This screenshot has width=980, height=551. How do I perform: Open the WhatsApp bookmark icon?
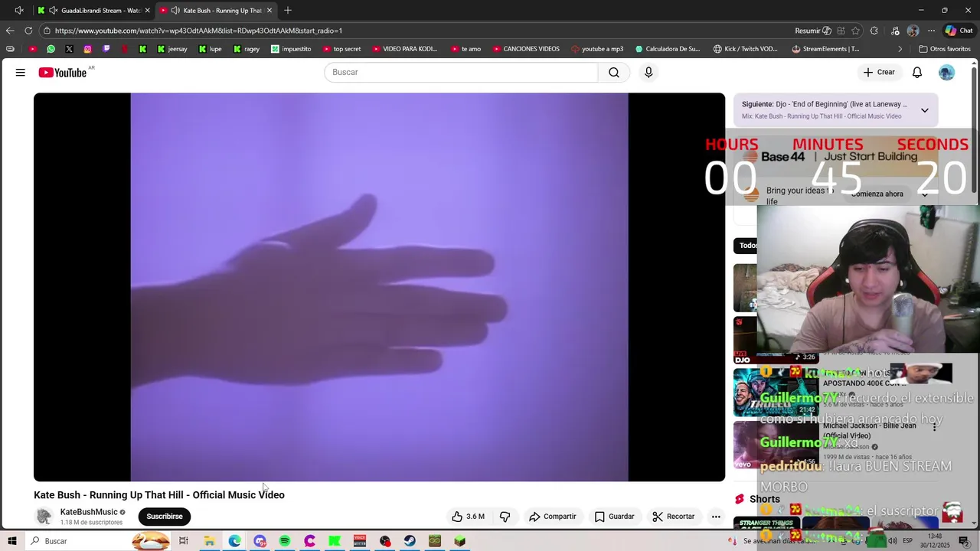(x=51, y=49)
